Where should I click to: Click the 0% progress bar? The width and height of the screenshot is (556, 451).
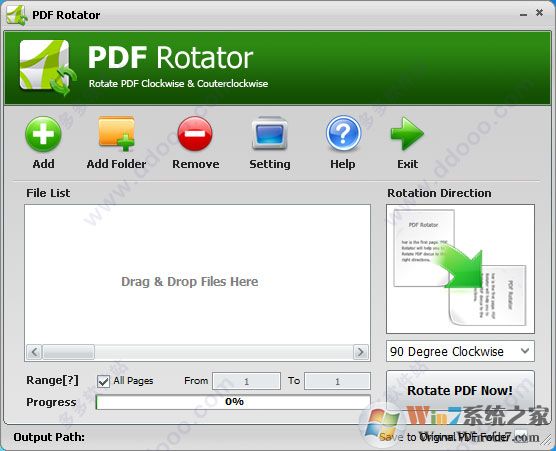(x=233, y=402)
